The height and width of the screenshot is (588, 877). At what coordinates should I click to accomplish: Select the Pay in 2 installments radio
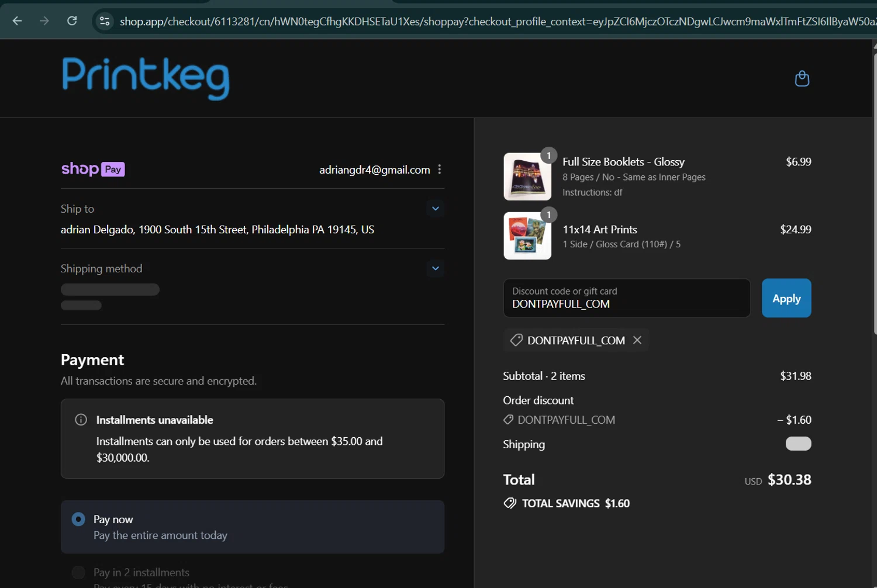[78, 572]
